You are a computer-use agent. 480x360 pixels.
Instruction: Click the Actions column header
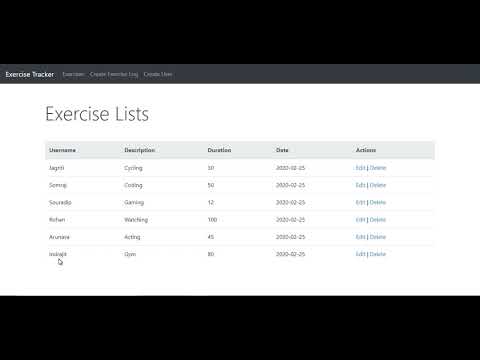pyautogui.click(x=366, y=150)
